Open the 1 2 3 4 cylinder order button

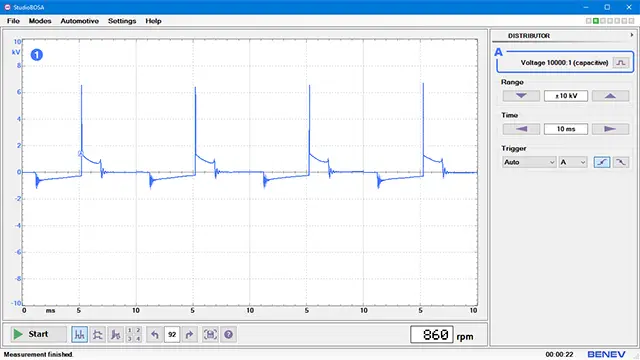click(x=133, y=335)
